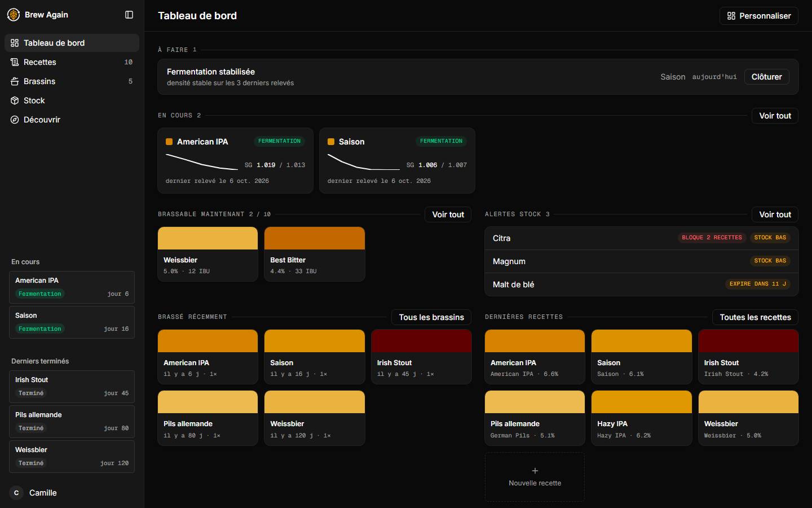Viewport: 812px width, 508px height.
Task: Open sidebar Weissbier jour 120 entry
Action: (72, 457)
